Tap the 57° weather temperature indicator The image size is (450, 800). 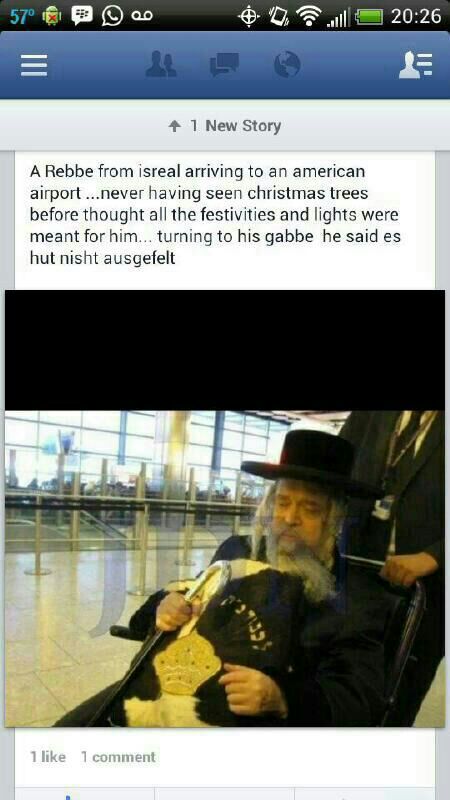(20, 16)
